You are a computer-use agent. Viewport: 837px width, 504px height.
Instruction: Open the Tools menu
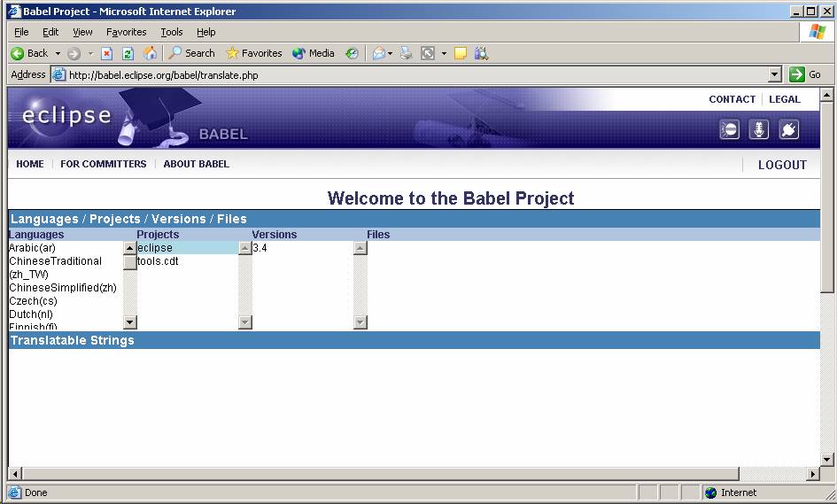pyautogui.click(x=172, y=32)
